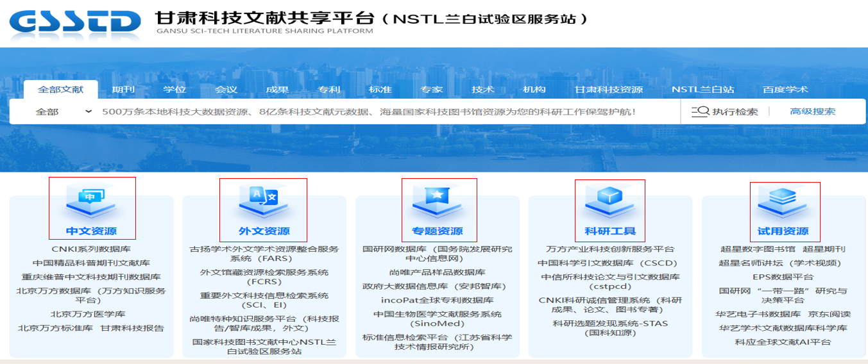The image size is (868, 364).
Task: Open the incoPat全球专利数据库 link
Action: pos(437,299)
